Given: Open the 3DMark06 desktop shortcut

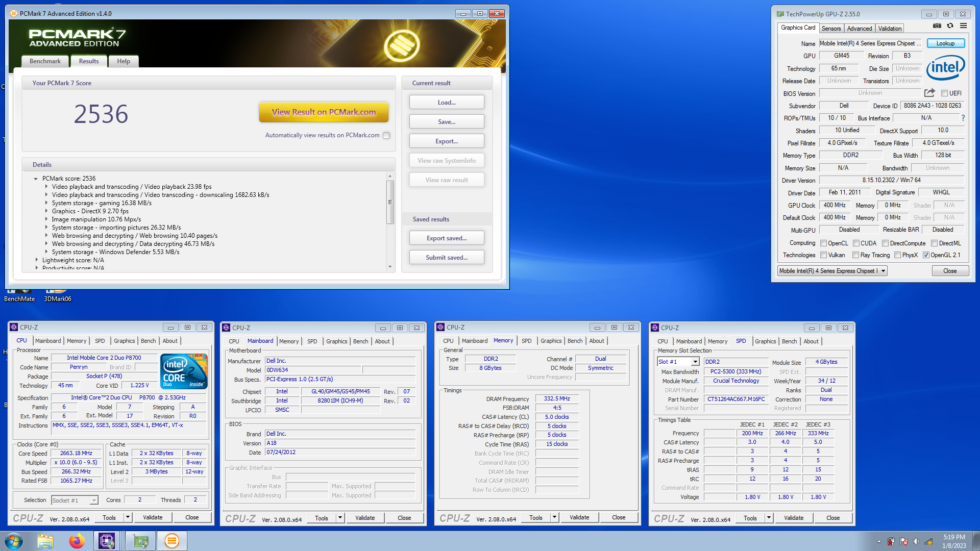Looking at the screenshot, I should [x=58, y=295].
